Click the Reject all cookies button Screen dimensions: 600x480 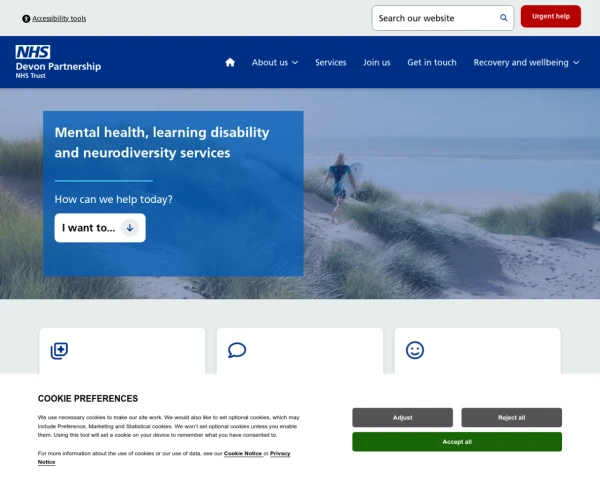click(x=512, y=418)
